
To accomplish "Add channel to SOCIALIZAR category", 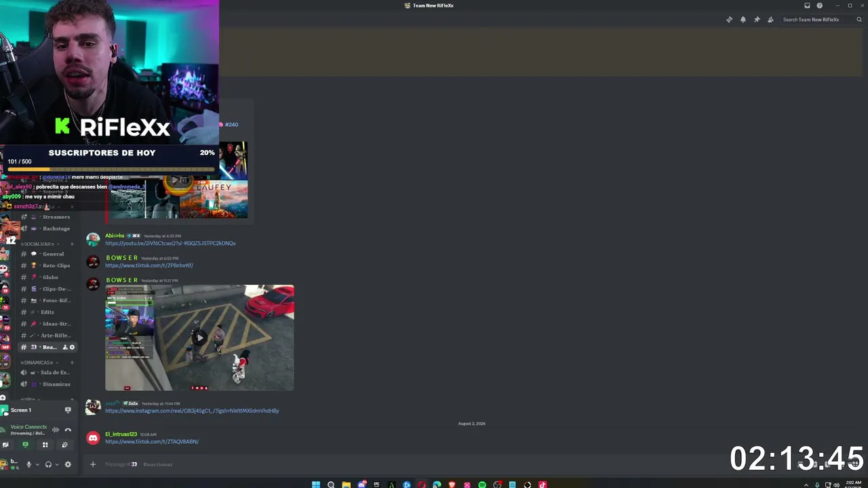I will tap(72, 244).
